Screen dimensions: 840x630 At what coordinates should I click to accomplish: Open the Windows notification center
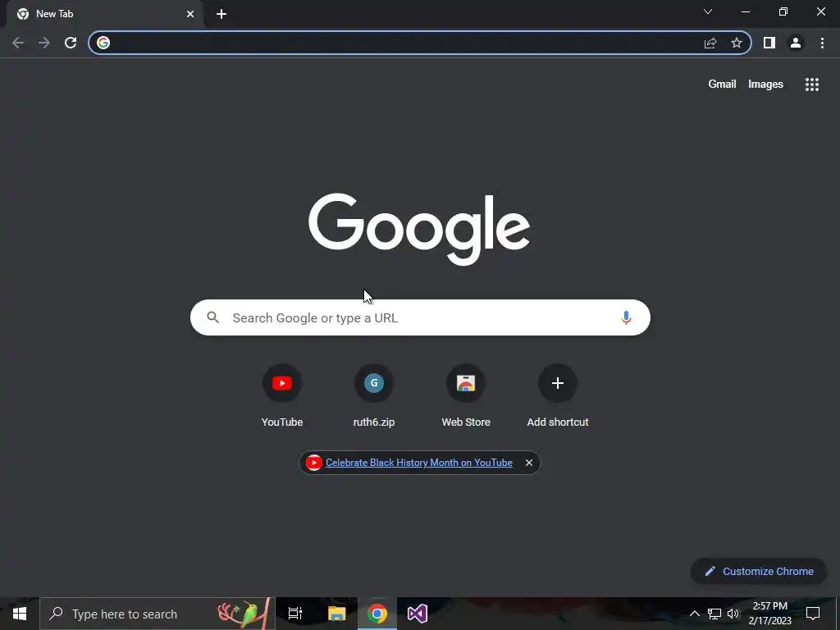[x=813, y=614]
